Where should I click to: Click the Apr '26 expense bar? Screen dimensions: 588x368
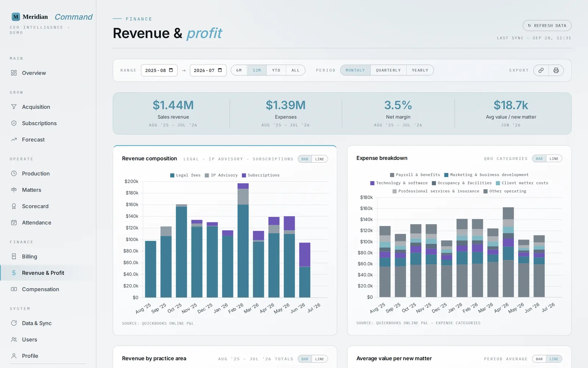[508, 252]
